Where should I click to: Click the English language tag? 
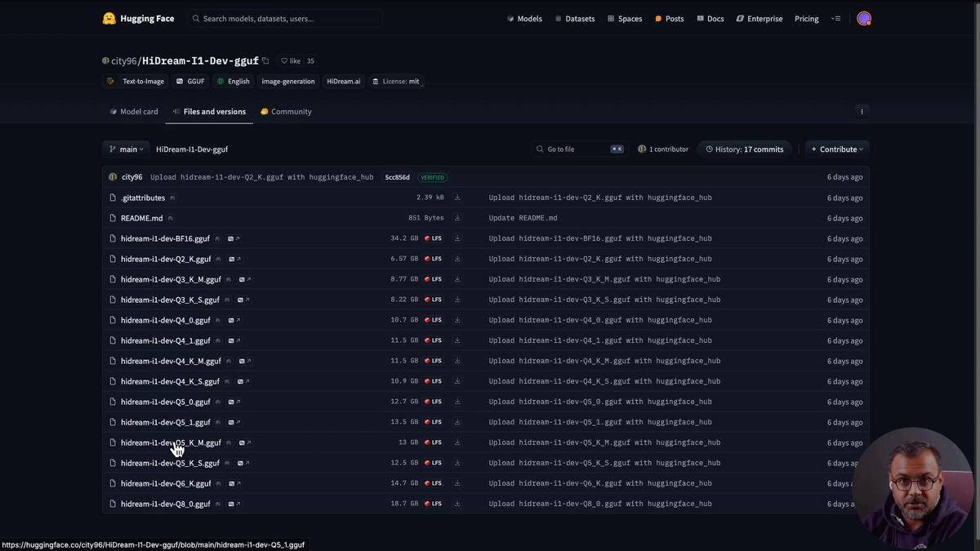tap(233, 82)
